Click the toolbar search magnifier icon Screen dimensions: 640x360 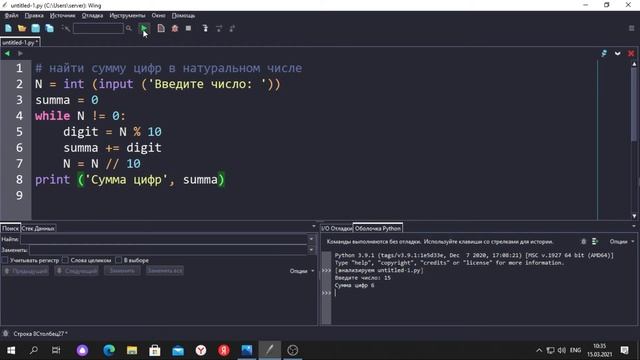coord(129,28)
